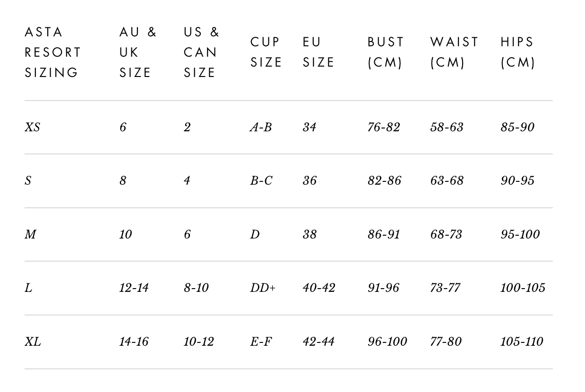
Task: Select the M row label
Action: (30, 235)
